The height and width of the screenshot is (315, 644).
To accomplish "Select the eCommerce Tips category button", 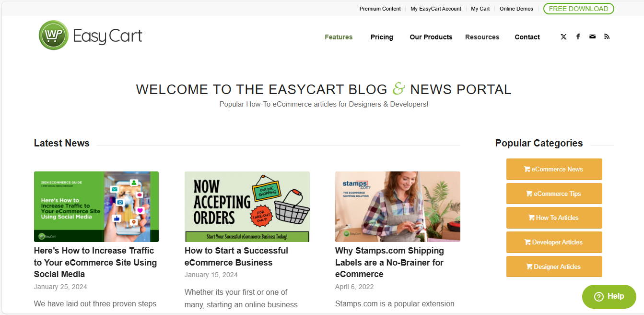I will point(554,194).
